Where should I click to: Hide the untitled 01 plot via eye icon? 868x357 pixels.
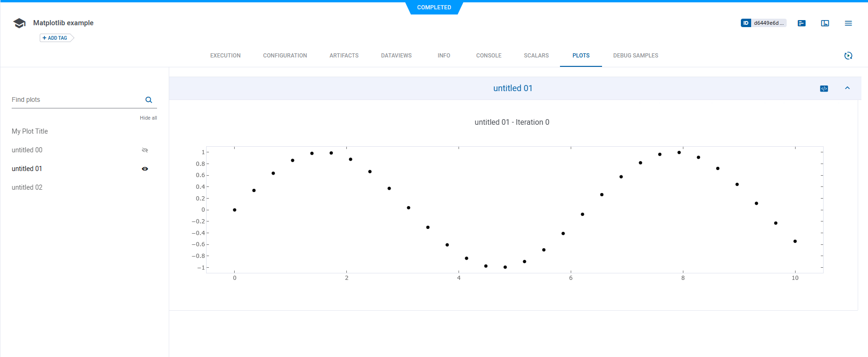coord(145,169)
